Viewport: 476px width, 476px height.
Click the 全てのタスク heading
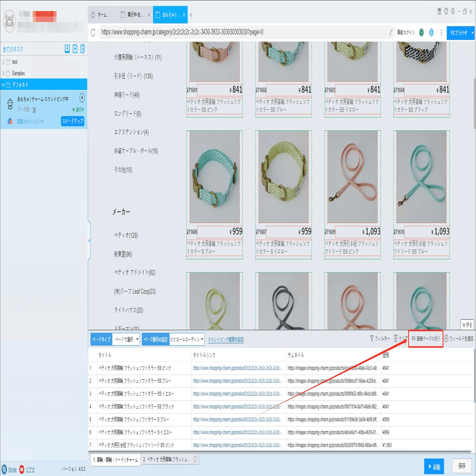click(x=13, y=49)
